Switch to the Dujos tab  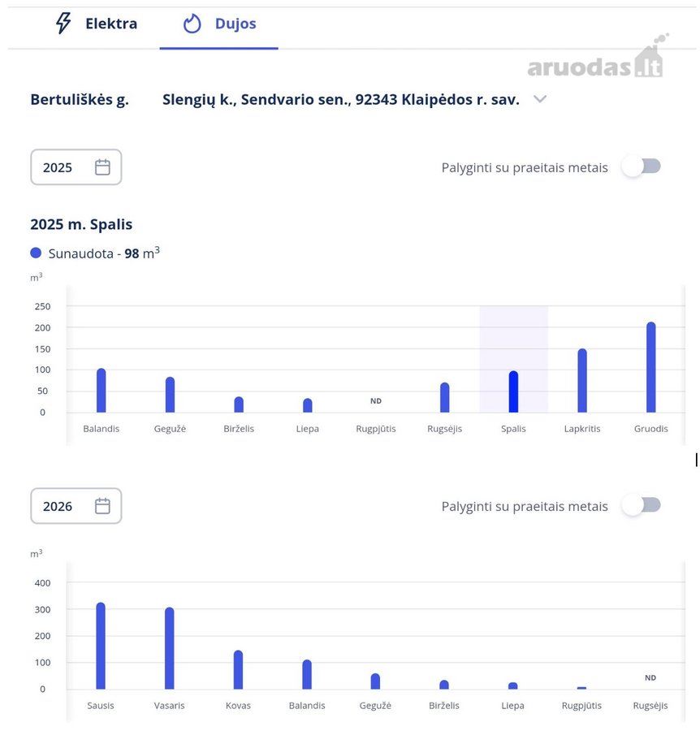pyautogui.click(x=219, y=24)
